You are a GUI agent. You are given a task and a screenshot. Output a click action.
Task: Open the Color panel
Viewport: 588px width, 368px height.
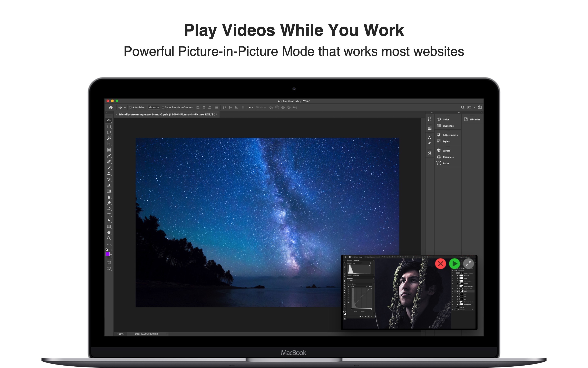click(x=446, y=119)
